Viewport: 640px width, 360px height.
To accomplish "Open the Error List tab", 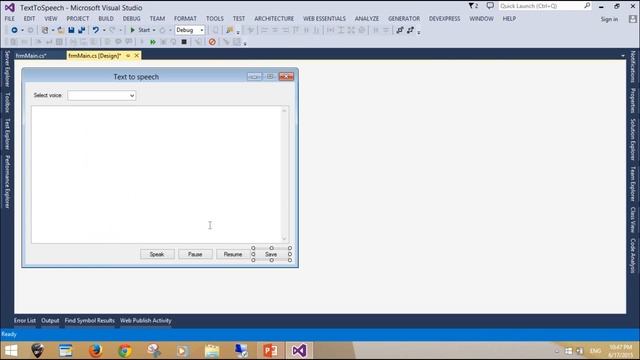I will pyautogui.click(x=25, y=321).
